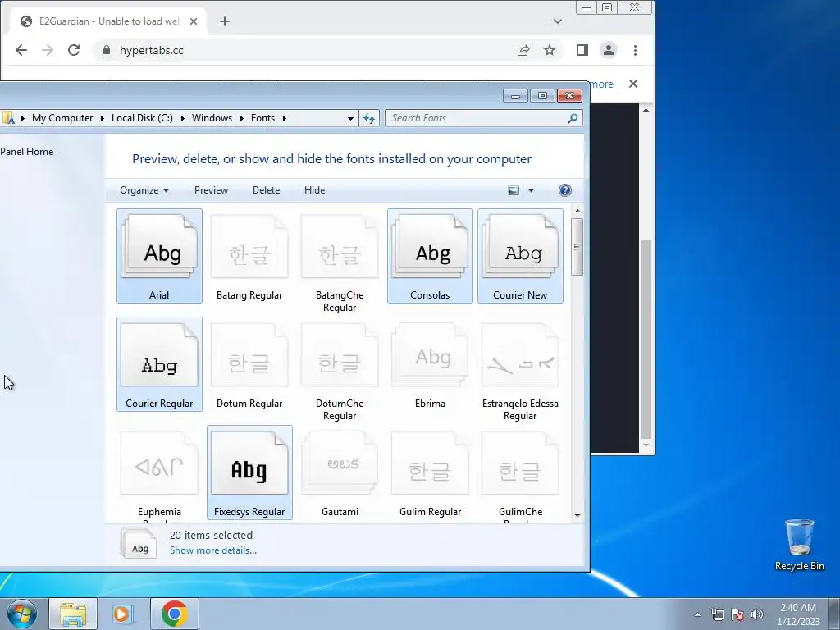Go to My Computer breadcrumb
The image size is (840, 630).
coord(62,118)
